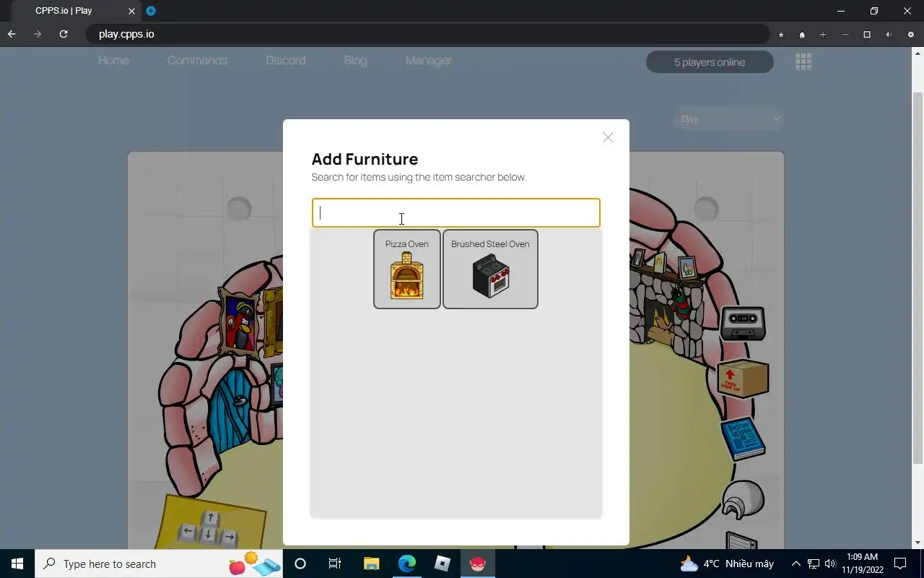Click the page vertical scrollbar

click(918, 277)
